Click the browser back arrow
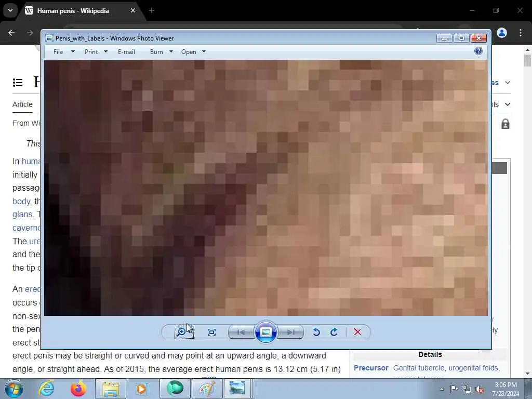The image size is (532, 399). [x=11, y=33]
